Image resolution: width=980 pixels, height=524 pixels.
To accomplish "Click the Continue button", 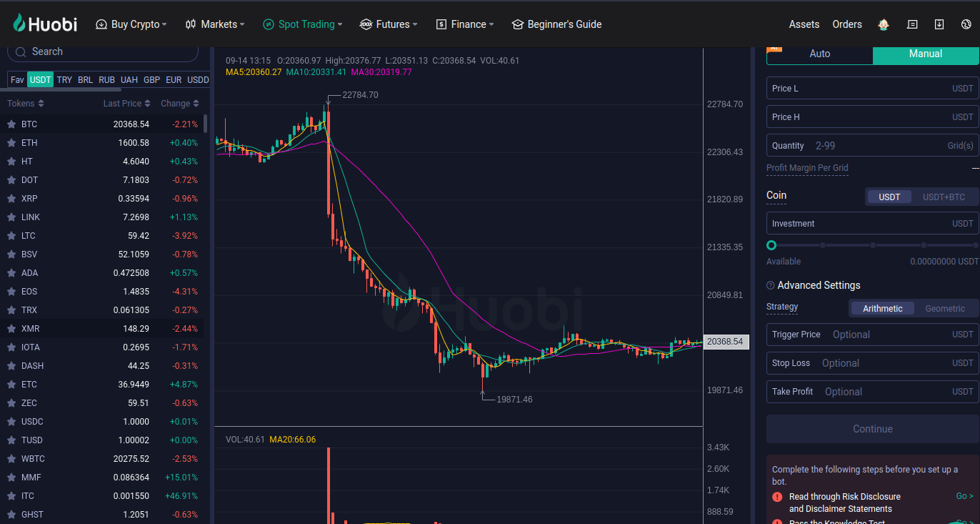I will [872, 429].
